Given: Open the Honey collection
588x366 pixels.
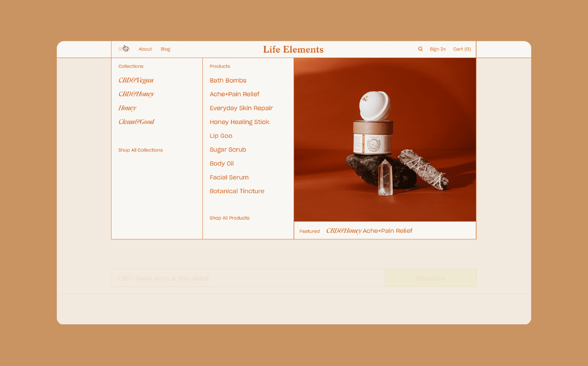Looking at the screenshot, I should (127, 108).
